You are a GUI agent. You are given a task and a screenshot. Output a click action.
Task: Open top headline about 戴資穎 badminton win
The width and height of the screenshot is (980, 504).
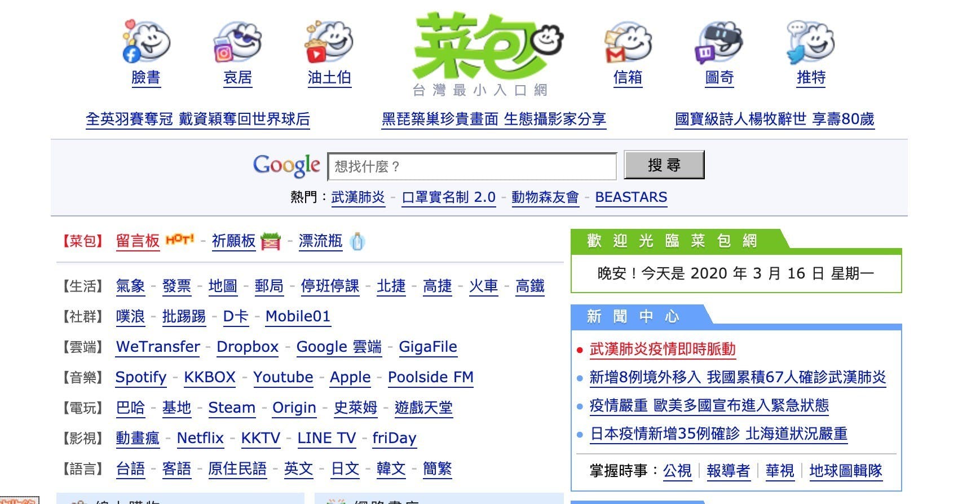pyautogui.click(x=198, y=120)
